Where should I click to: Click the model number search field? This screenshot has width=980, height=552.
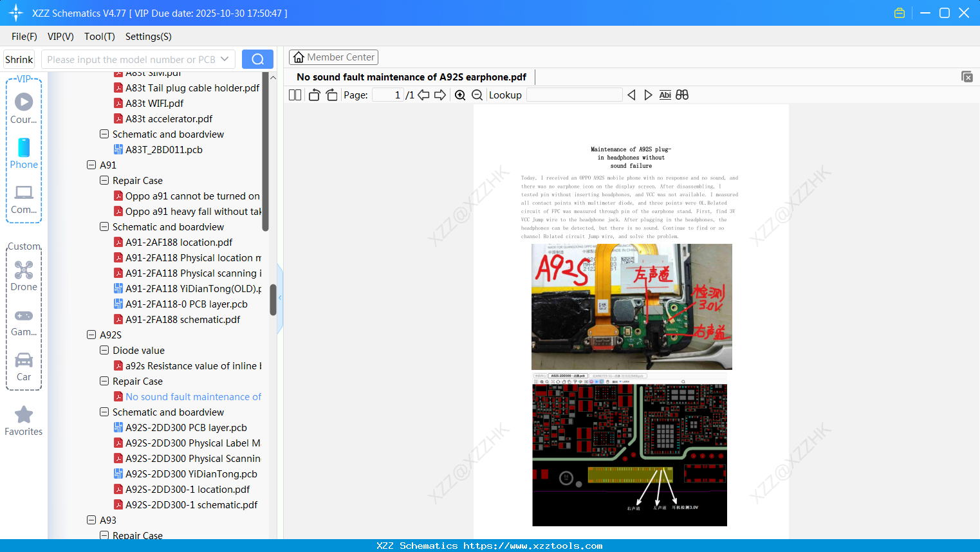pyautogui.click(x=131, y=59)
